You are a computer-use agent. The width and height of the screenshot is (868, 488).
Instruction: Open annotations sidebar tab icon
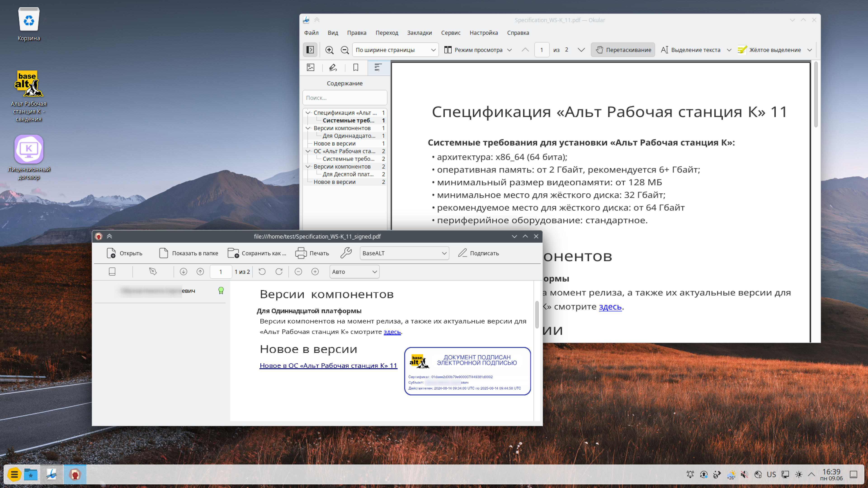(x=333, y=67)
